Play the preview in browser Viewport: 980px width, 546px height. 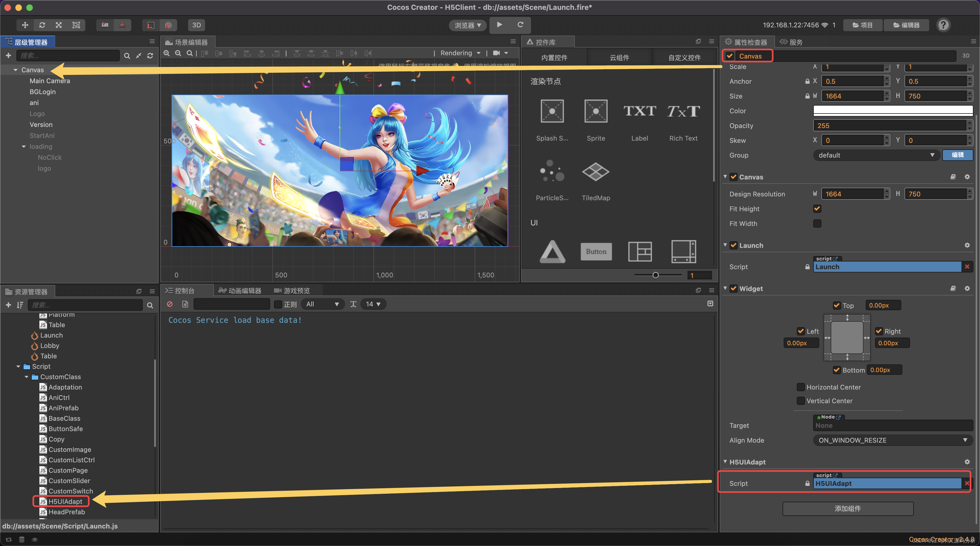pyautogui.click(x=500, y=25)
